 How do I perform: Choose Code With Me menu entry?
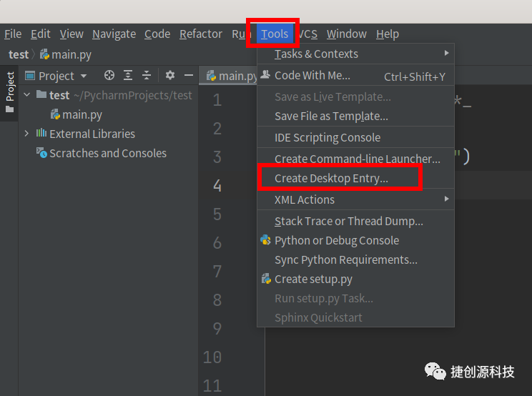point(355,75)
